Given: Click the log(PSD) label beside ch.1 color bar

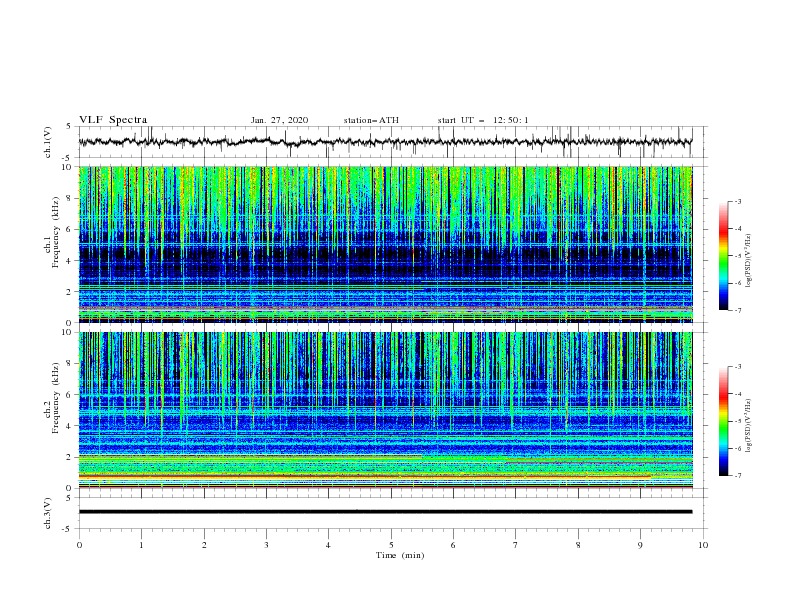Looking at the screenshot, I should pyautogui.click(x=748, y=261).
